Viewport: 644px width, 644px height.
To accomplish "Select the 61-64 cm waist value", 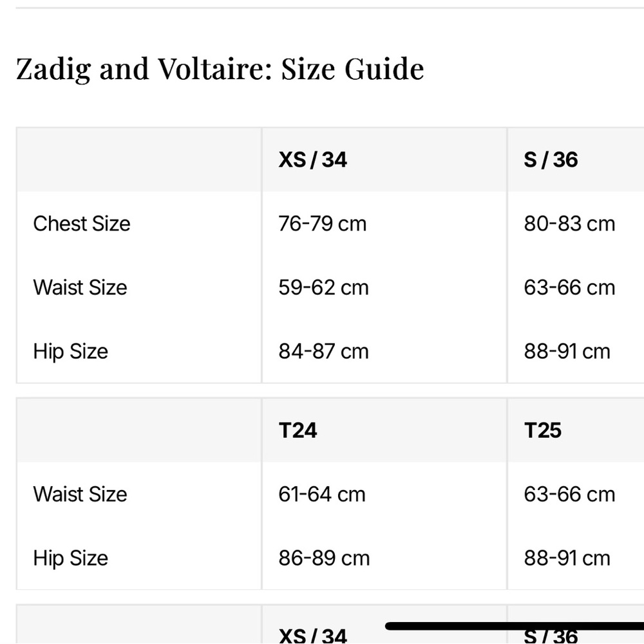I will click(x=322, y=494).
